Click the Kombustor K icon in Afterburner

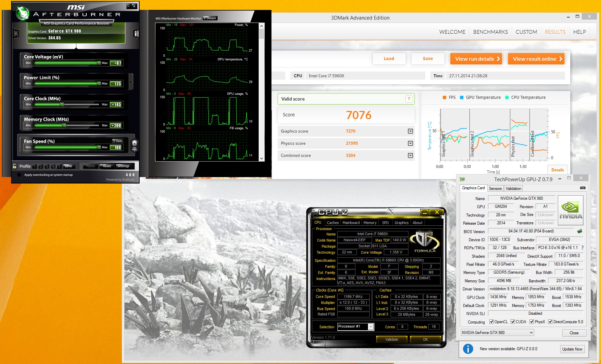(16, 33)
